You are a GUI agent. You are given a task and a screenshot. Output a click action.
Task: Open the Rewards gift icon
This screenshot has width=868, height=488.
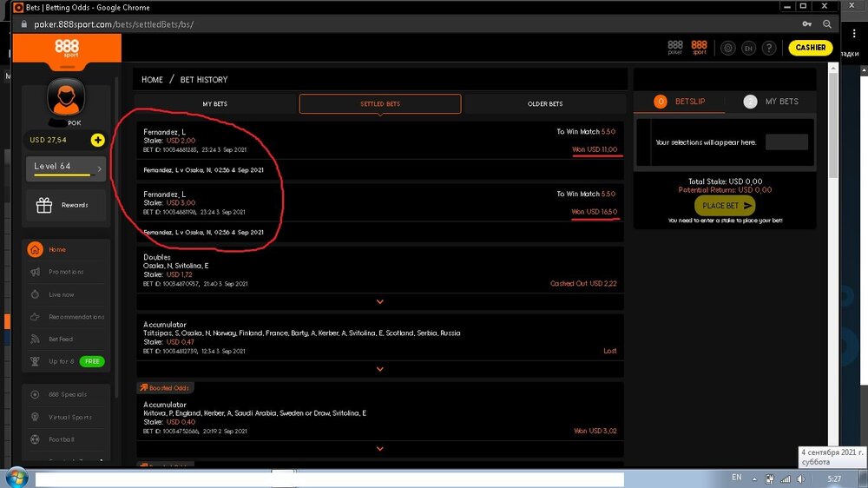click(43, 206)
